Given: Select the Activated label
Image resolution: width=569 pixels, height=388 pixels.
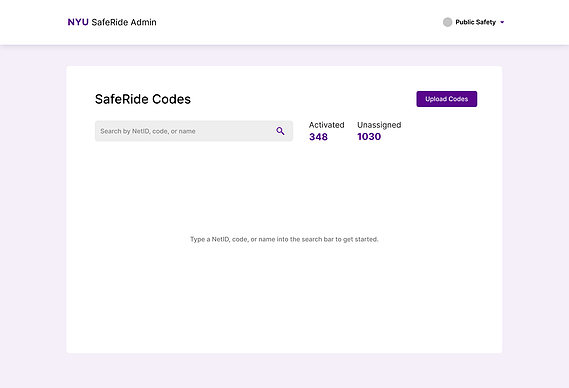Looking at the screenshot, I should click(327, 125).
